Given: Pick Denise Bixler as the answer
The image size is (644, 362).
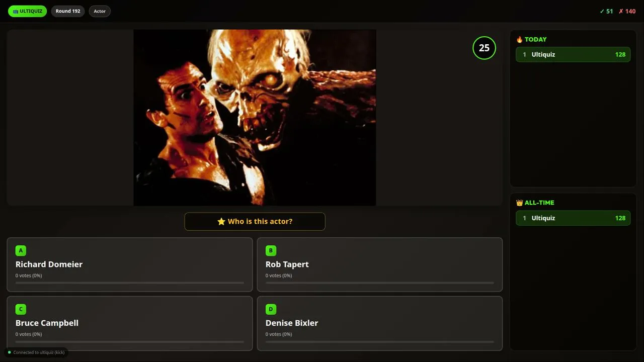Looking at the screenshot, I should [x=380, y=323].
